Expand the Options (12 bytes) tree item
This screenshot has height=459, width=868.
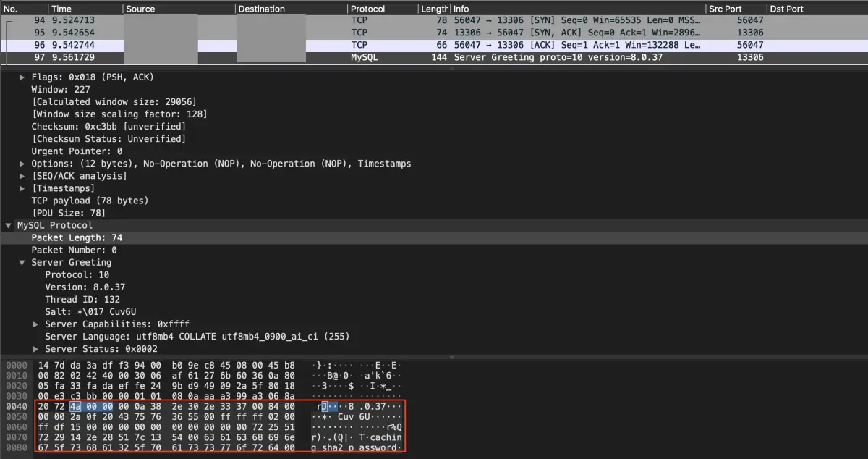23,164
